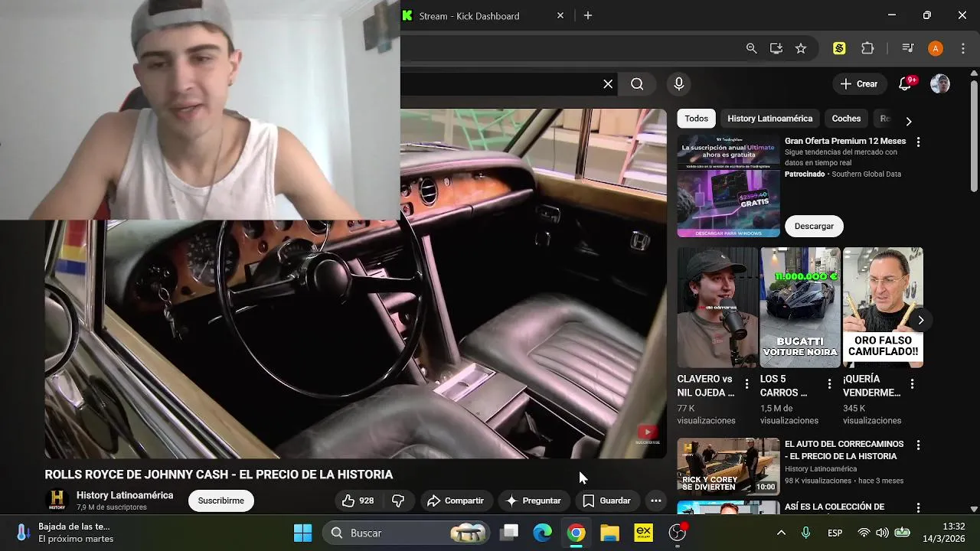Open Task View from the taskbar
The image size is (980, 551).
click(509, 533)
